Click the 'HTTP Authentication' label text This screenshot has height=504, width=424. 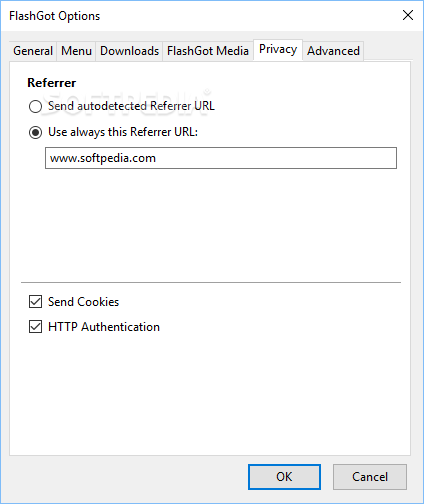pos(104,327)
